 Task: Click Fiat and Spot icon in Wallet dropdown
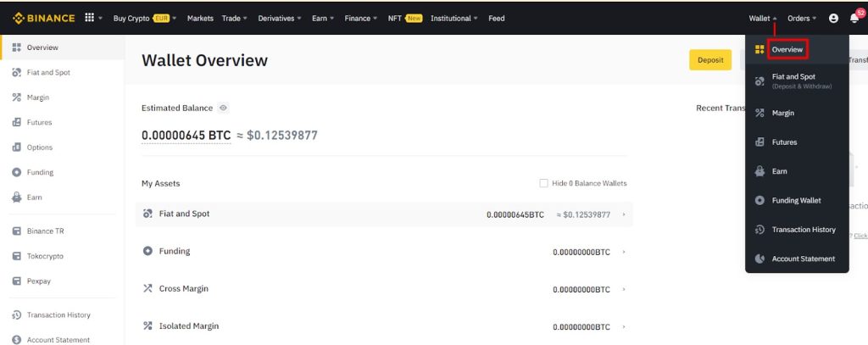tap(759, 81)
